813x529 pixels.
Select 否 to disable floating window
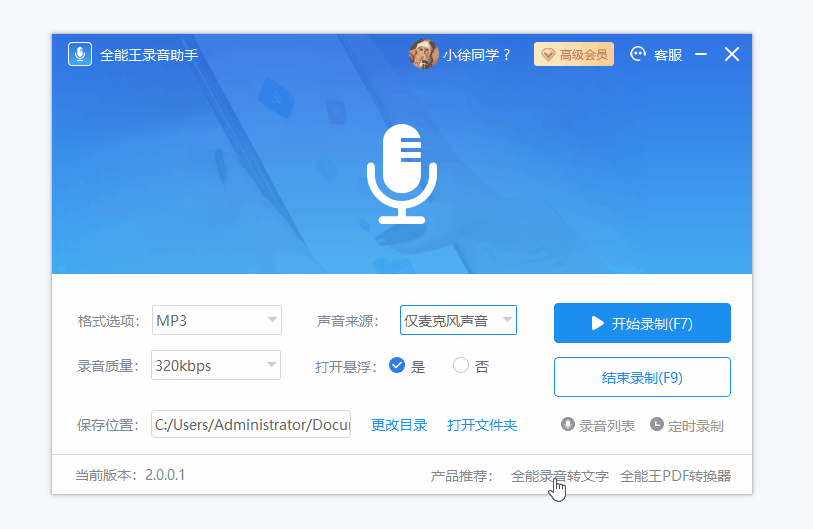point(461,366)
